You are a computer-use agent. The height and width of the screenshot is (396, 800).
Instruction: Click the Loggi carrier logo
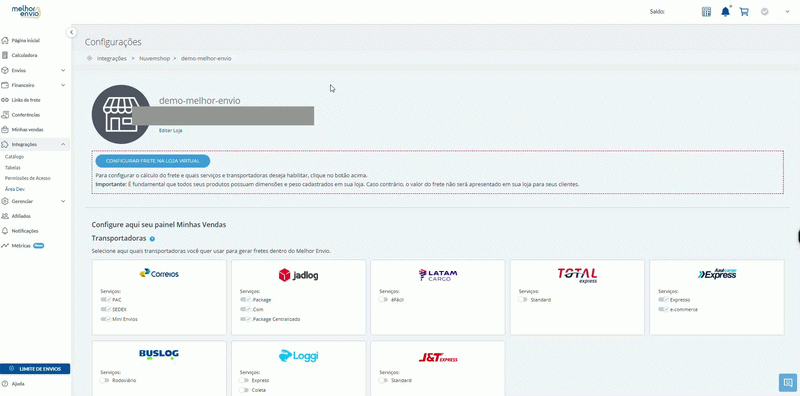click(x=298, y=356)
